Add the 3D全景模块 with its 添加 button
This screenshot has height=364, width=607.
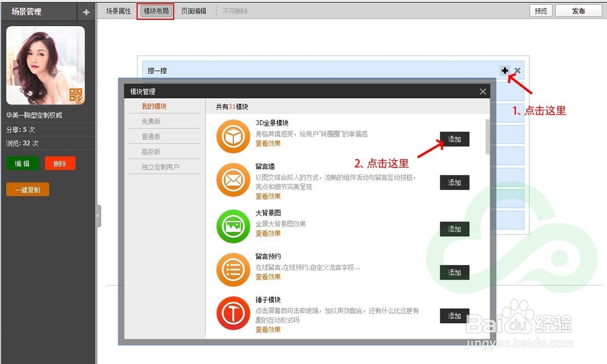click(454, 139)
